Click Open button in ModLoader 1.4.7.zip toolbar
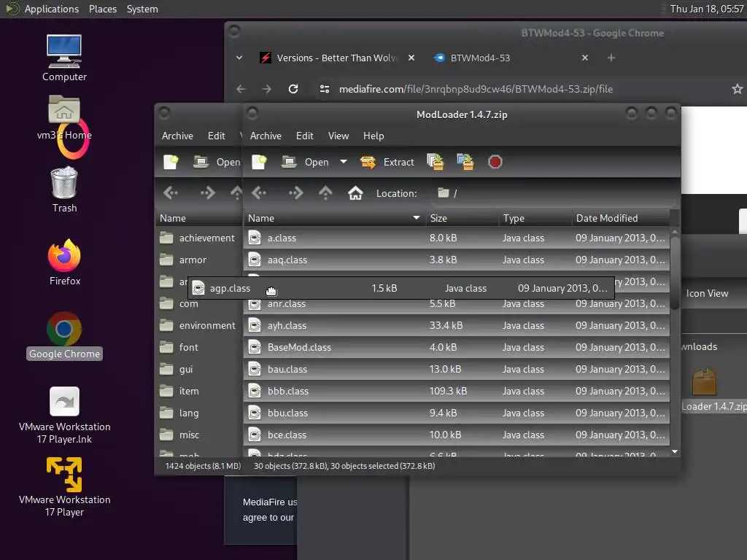This screenshot has height=560, width=747. [306, 162]
